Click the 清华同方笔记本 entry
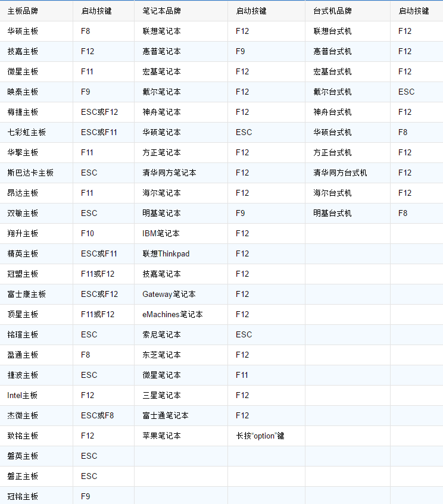 (x=169, y=173)
